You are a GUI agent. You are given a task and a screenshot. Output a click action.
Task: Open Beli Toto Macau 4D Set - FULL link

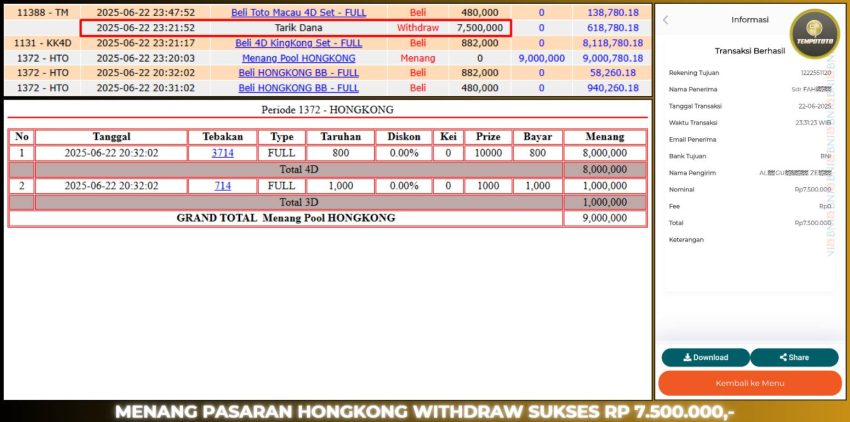tap(299, 12)
